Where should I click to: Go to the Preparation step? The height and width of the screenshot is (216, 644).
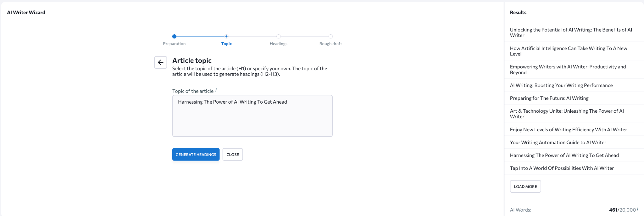pos(174,37)
